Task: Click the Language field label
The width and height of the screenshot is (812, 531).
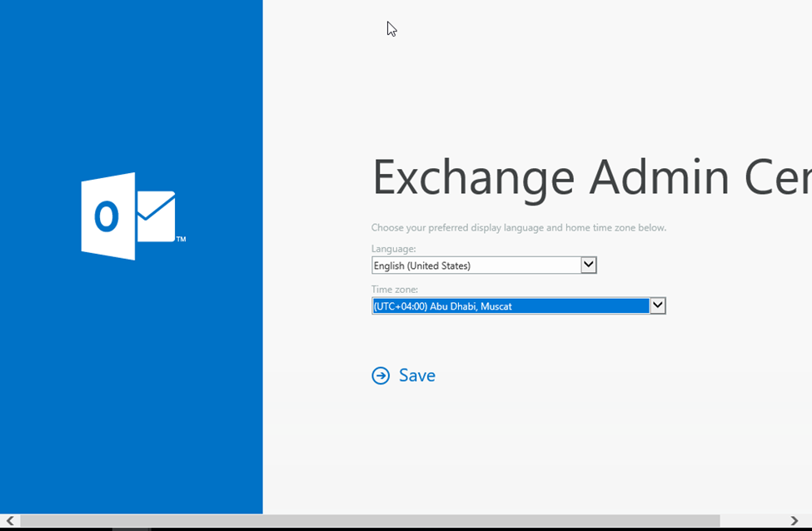Action: coord(393,248)
